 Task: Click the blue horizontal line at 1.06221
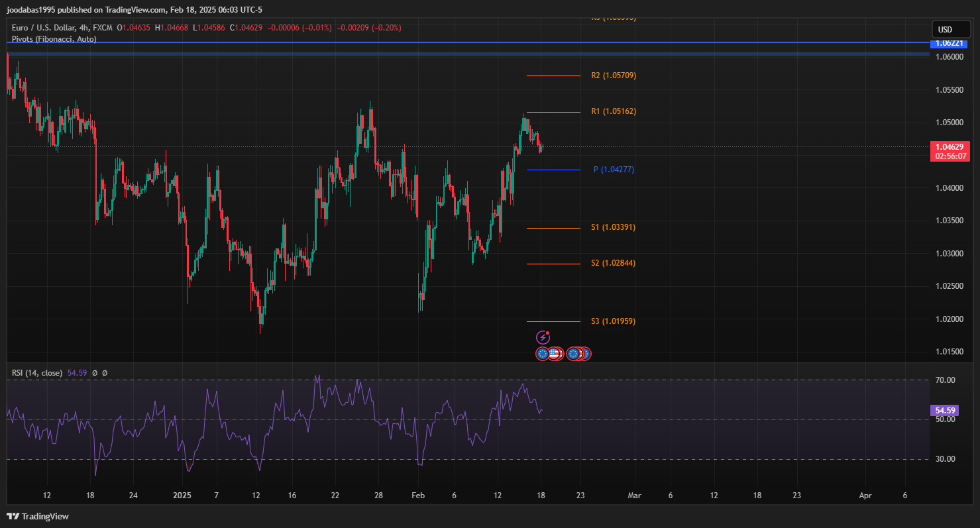coord(398,42)
